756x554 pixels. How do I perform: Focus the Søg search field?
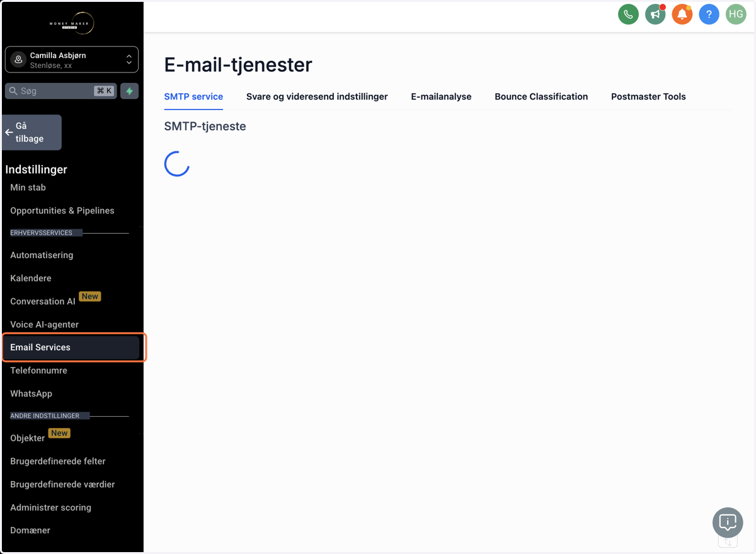click(60, 91)
